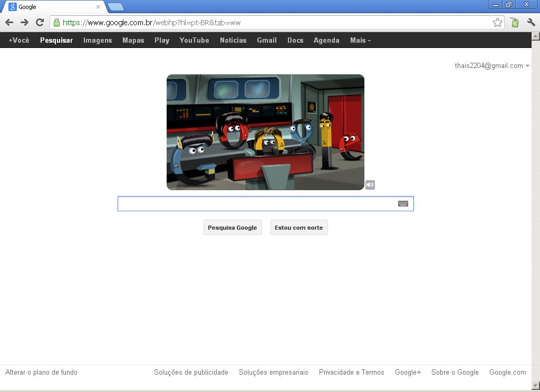The height and width of the screenshot is (392, 540).
Task: Click the Estou com sorte button
Action: click(x=299, y=228)
